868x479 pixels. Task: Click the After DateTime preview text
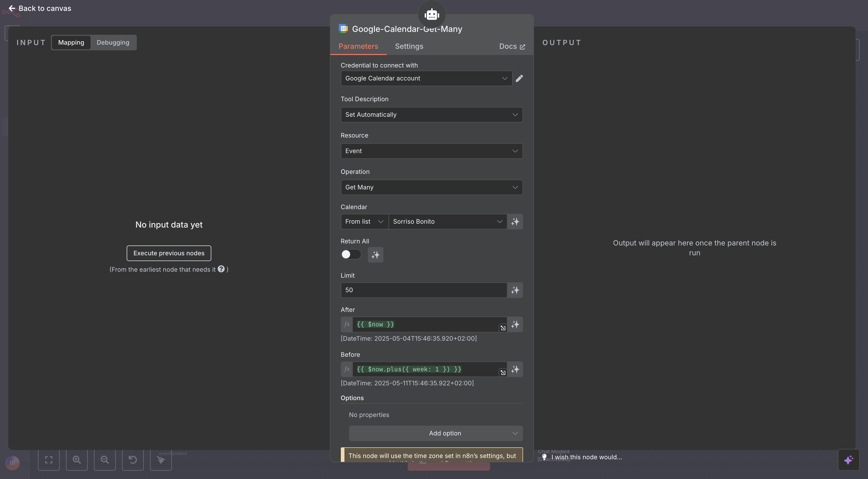408,339
